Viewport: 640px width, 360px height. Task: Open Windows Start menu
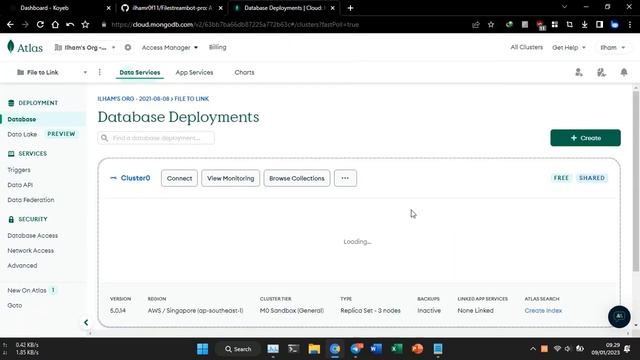[202, 349]
